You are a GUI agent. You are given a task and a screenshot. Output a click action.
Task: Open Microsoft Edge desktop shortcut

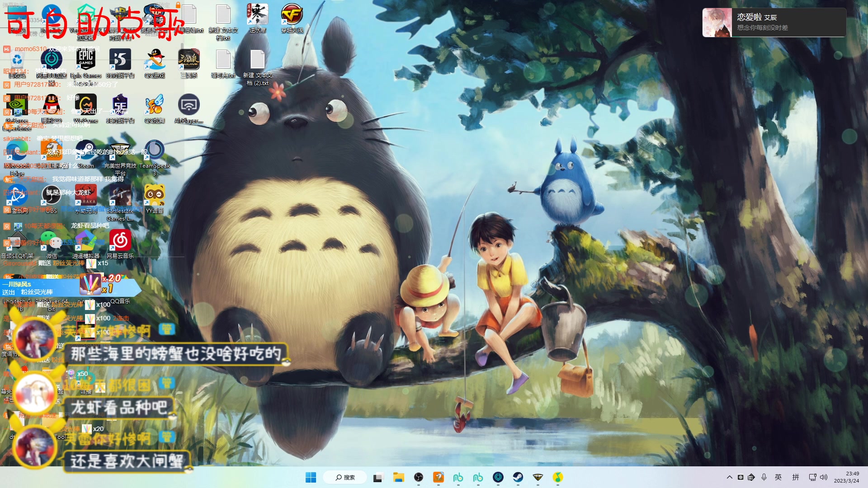[x=17, y=157]
